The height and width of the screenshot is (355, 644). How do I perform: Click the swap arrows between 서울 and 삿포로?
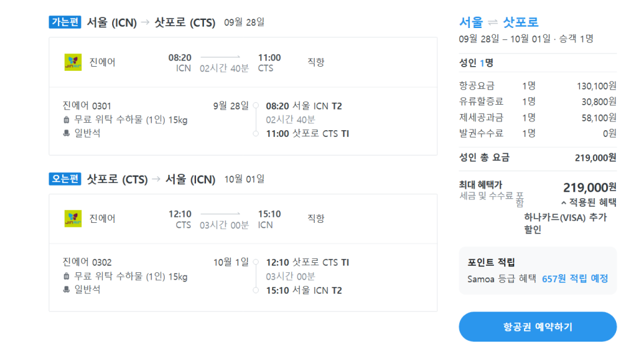point(493,22)
